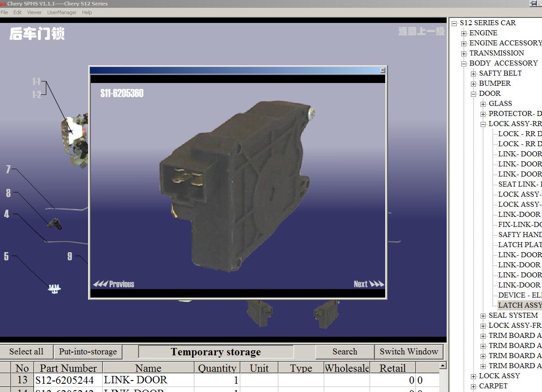
Task: Click diagram callout number 9
Action: click(70, 256)
